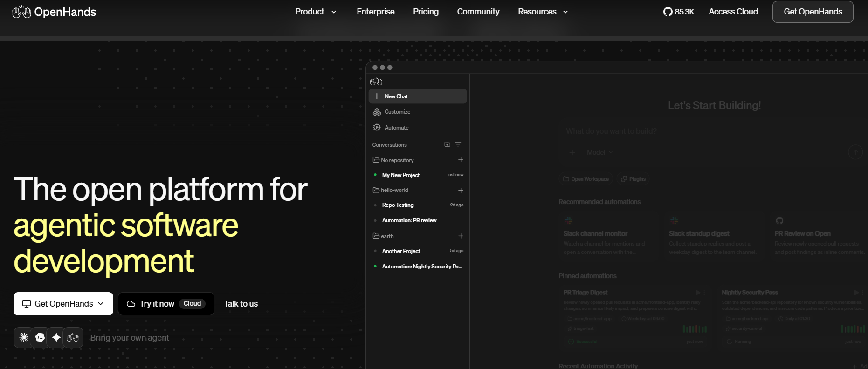The height and width of the screenshot is (369, 868).
Task: Open the Pricing page
Action: pyautogui.click(x=426, y=12)
